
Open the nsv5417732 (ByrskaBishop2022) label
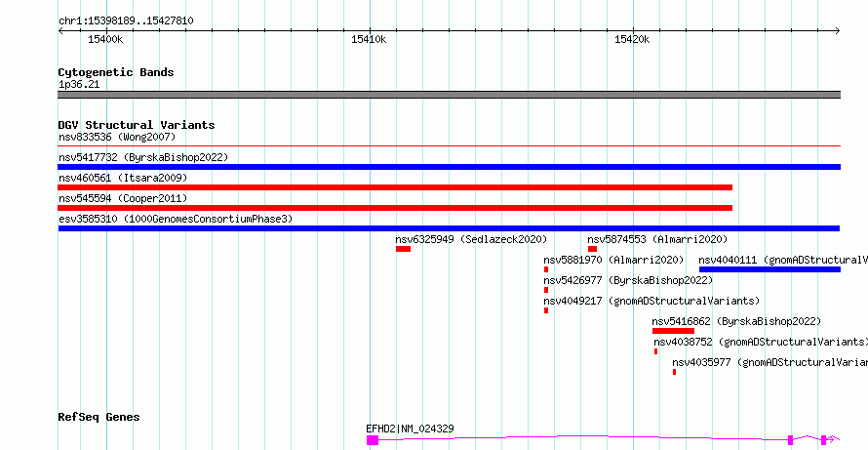[143, 157]
